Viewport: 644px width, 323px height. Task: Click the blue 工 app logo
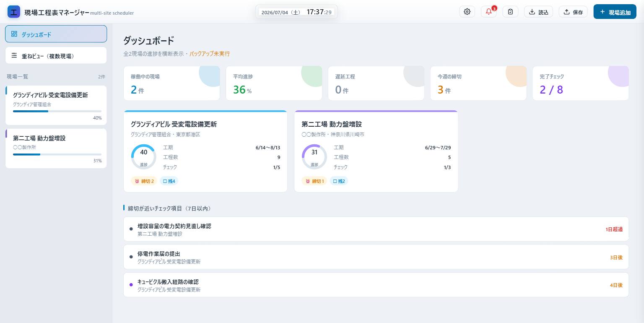pyautogui.click(x=14, y=12)
